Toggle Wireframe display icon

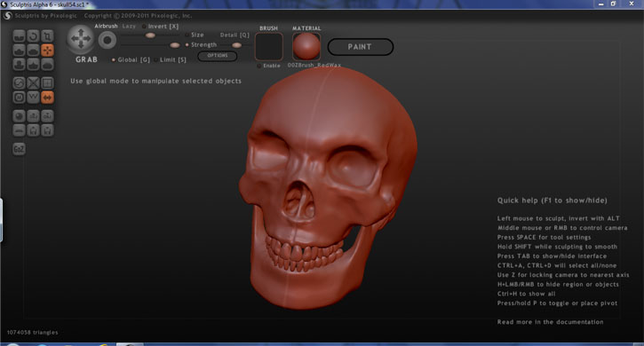pos(33,98)
